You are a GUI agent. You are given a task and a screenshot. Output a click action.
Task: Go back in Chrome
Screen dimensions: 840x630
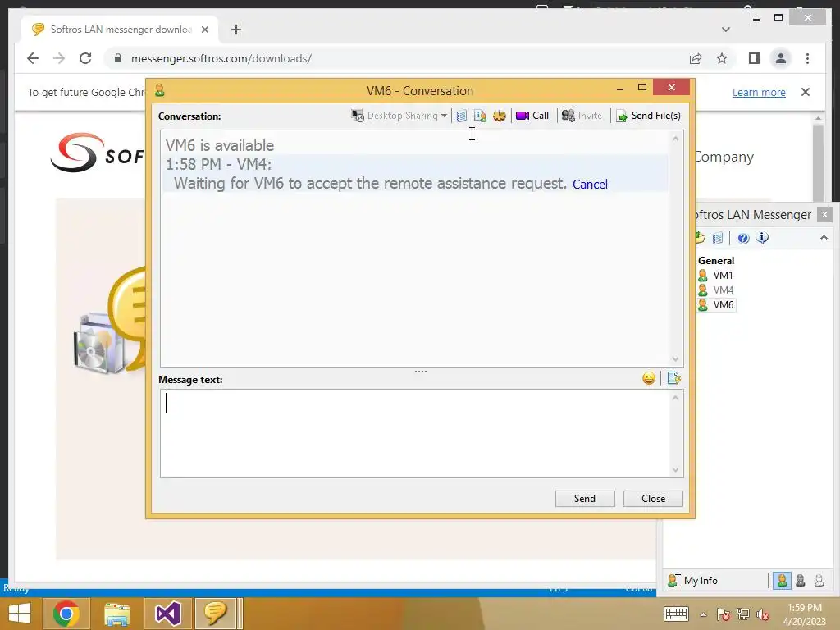33,58
